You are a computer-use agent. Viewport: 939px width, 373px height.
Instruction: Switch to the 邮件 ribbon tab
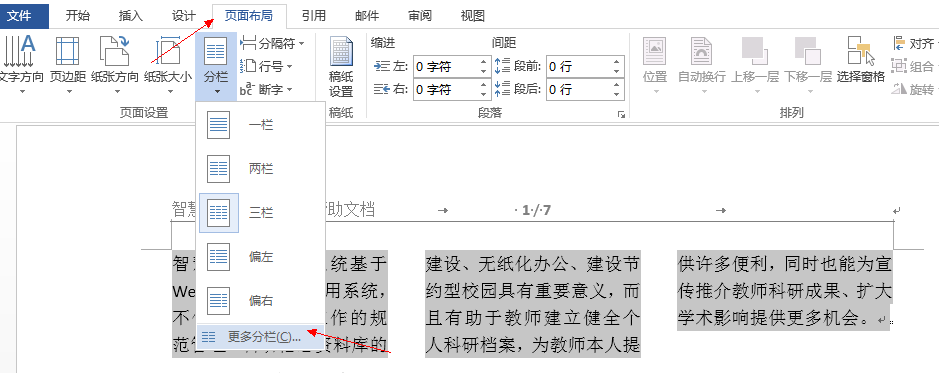[366, 16]
